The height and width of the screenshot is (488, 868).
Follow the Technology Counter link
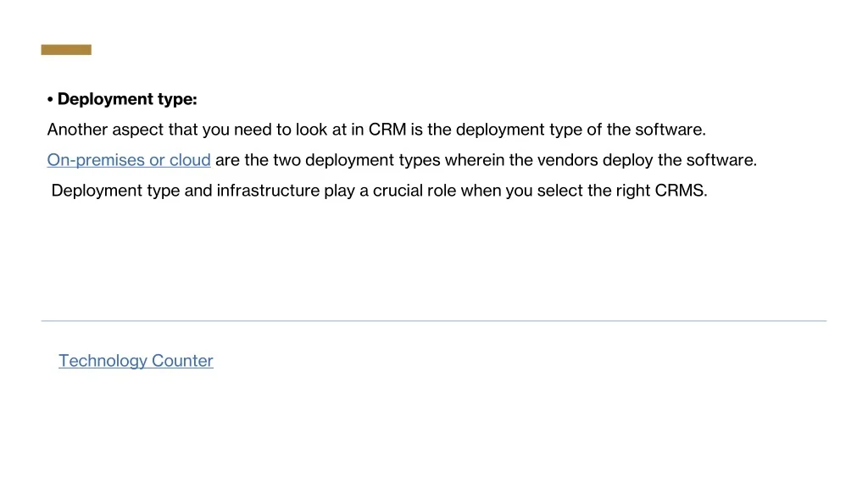(136, 361)
